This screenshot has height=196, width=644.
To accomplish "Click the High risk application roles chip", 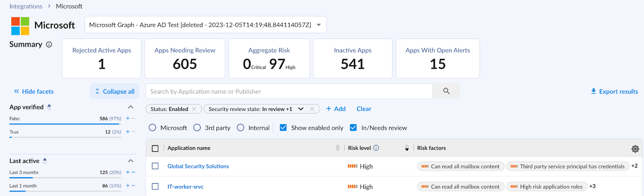I will click(547, 186).
